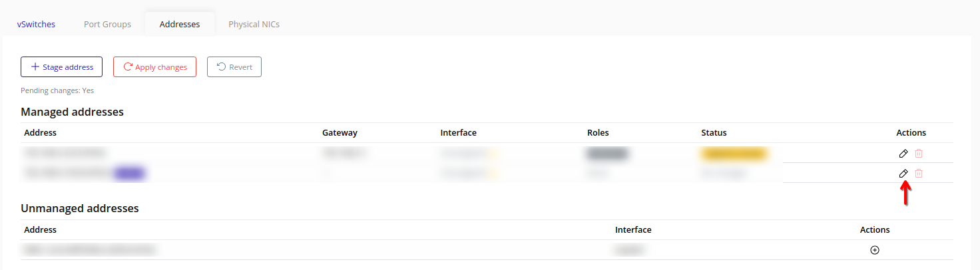
Task: Click the Stage address button
Action: tap(61, 67)
